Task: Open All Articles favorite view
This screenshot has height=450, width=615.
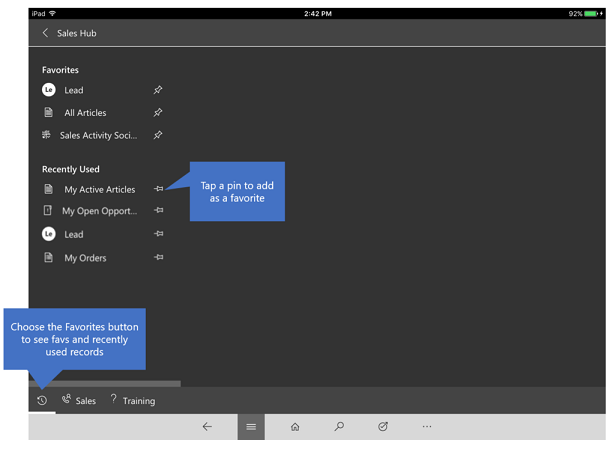Action: click(x=85, y=113)
